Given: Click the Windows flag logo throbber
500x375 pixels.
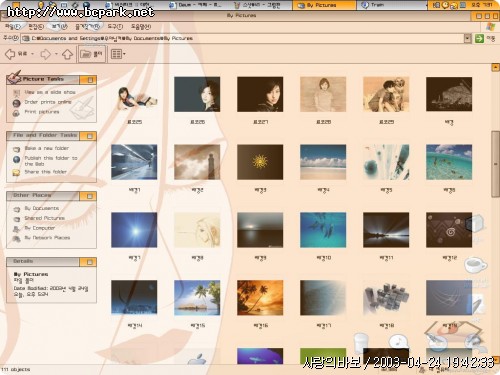Looking at the screenshot, I should click(x=490, y=26).
